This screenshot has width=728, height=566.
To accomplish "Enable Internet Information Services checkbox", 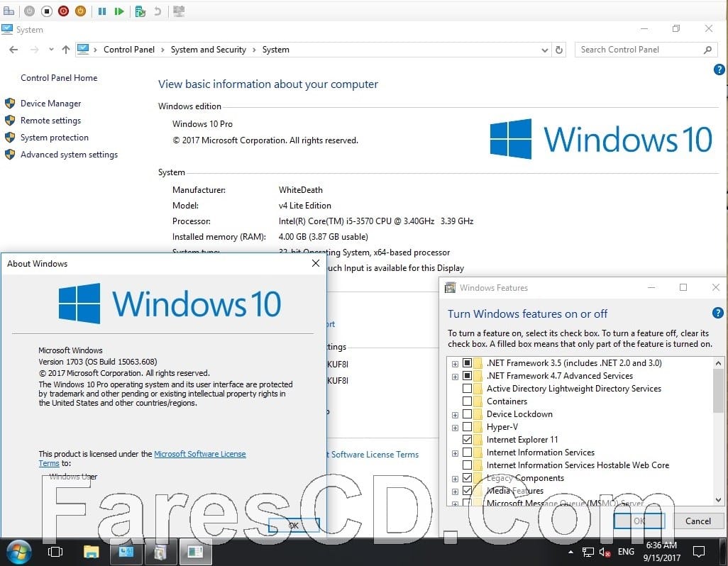I will tap(467, 453).
